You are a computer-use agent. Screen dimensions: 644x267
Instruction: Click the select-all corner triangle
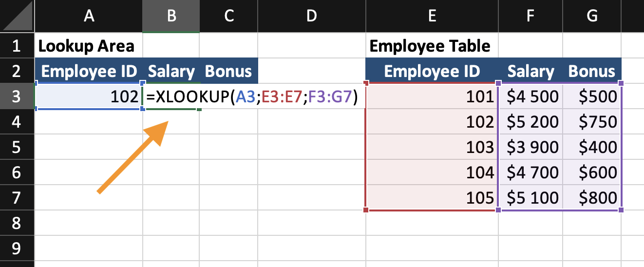(17, 17)
